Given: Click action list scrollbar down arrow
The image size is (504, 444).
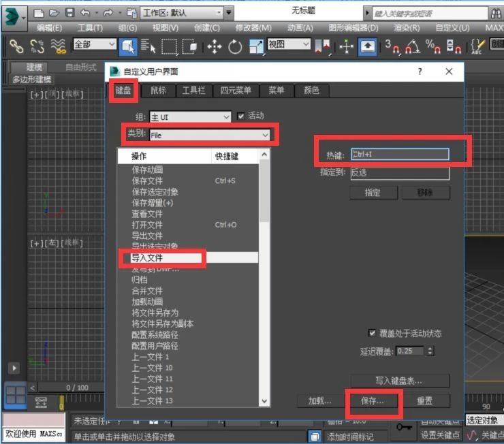Looking at the screenshot, I should pos(264,401).
